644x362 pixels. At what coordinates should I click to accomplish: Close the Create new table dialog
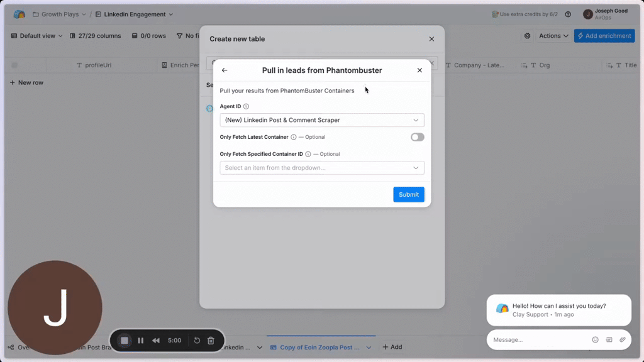point(431,39)
